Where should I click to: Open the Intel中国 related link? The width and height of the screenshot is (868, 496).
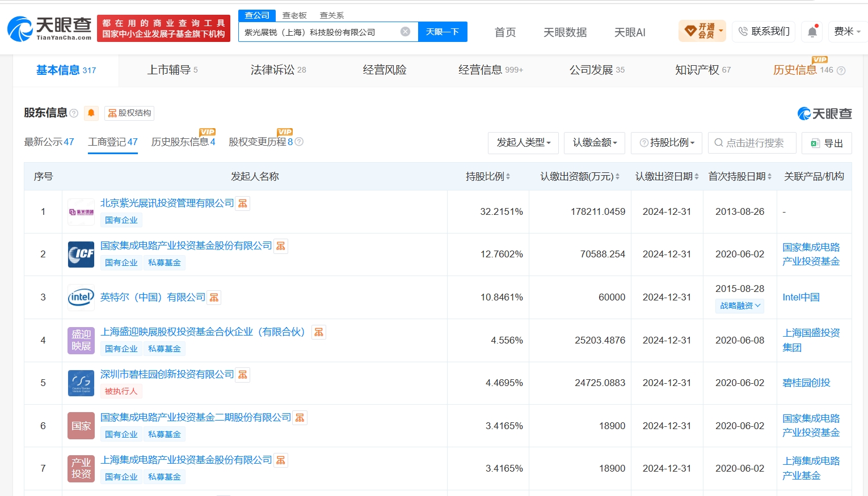click(x=801, y=297)
